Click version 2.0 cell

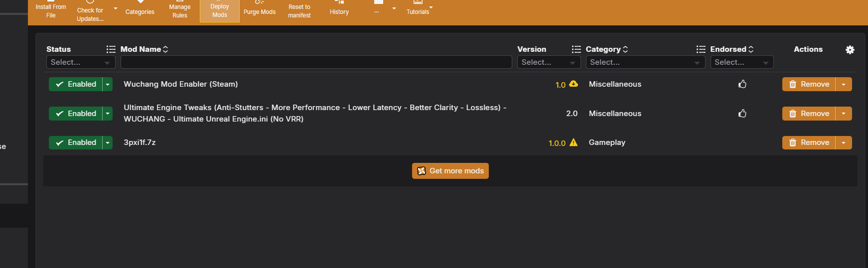click(572, 114)
